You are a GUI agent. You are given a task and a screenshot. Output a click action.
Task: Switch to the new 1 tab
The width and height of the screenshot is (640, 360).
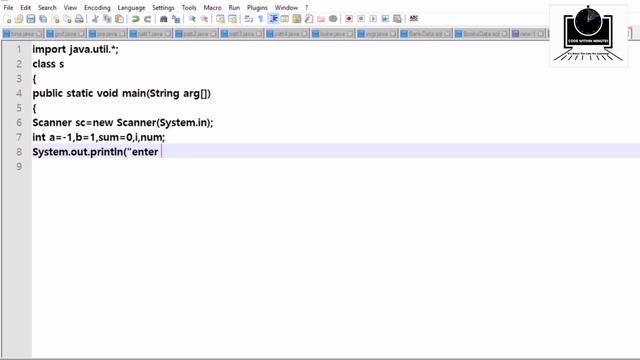coord(528,34)
